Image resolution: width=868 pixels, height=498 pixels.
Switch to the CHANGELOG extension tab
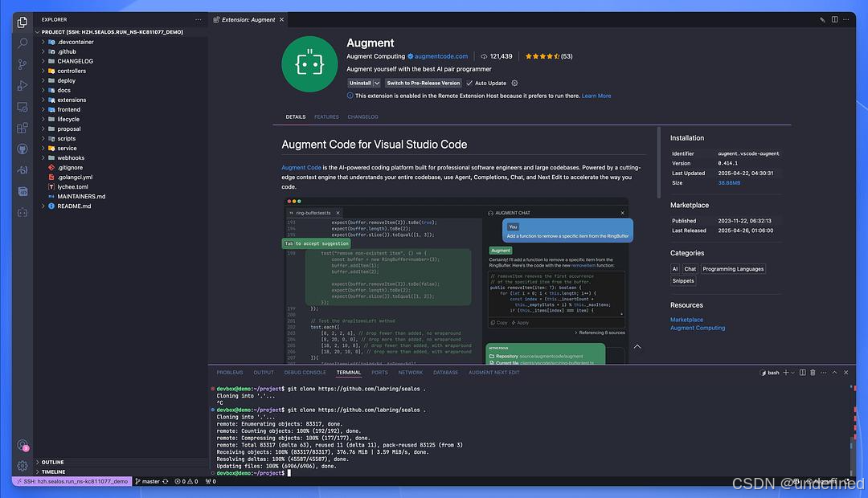(x=362, y=116)
